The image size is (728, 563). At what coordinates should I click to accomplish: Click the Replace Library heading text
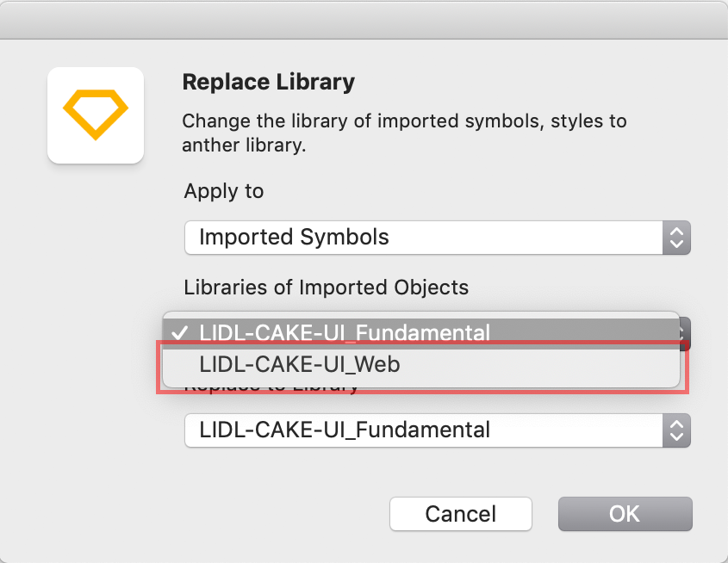[268, 82]
